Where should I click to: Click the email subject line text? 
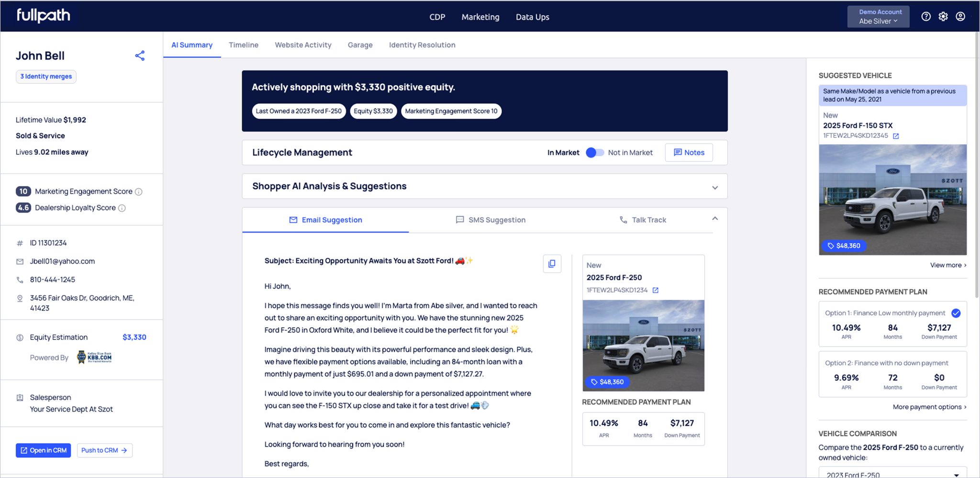click(368, 261)
